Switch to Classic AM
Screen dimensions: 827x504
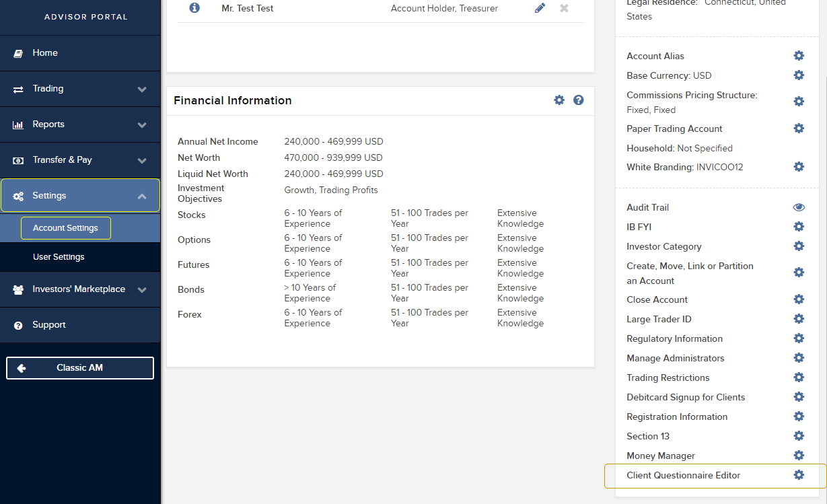80,368
